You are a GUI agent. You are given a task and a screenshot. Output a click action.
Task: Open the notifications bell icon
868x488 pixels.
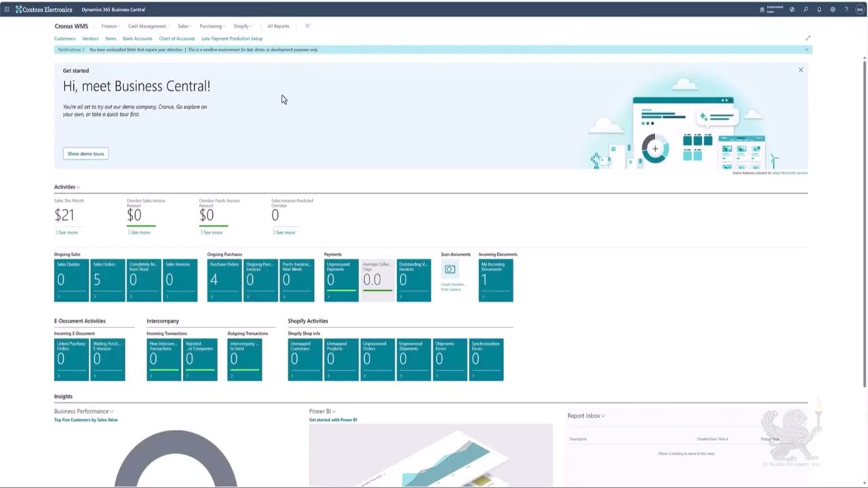point(819,9)
